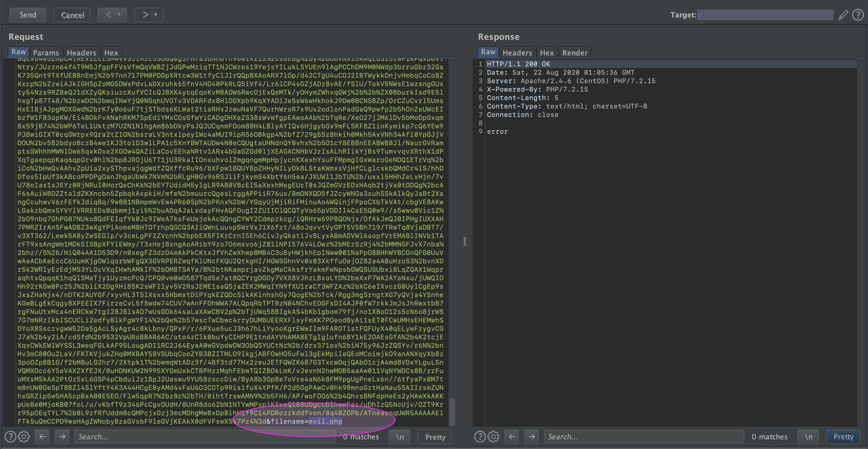The image size is (868, 449).
Task: Cancel the current request
Action: (x=72, y=15)
